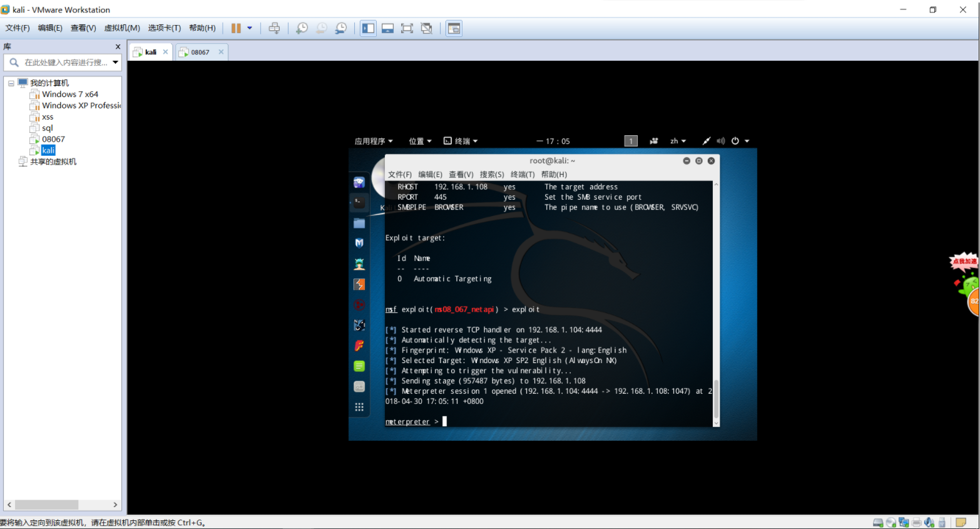Open the power options dropdown beside pause
Image resolution: width=980 pixels, height=529 pixels.
point(250,28)
